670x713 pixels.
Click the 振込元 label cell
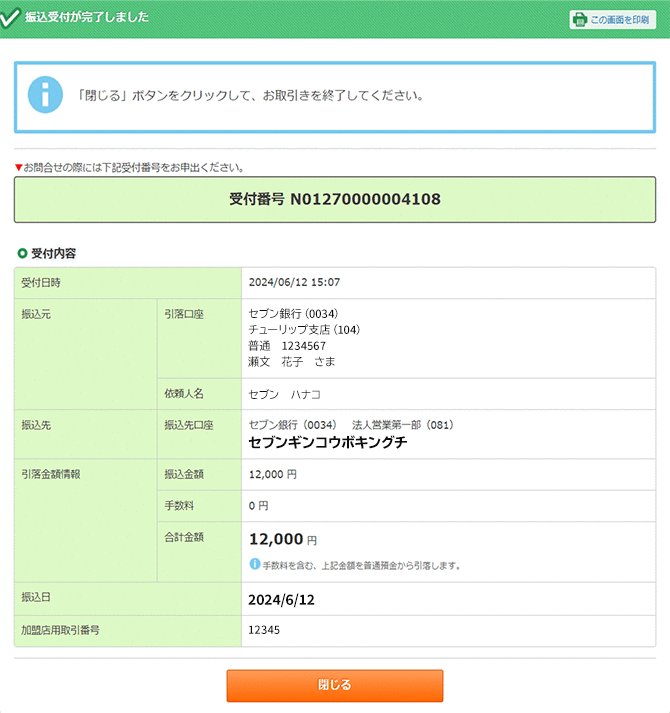[86, 354]
